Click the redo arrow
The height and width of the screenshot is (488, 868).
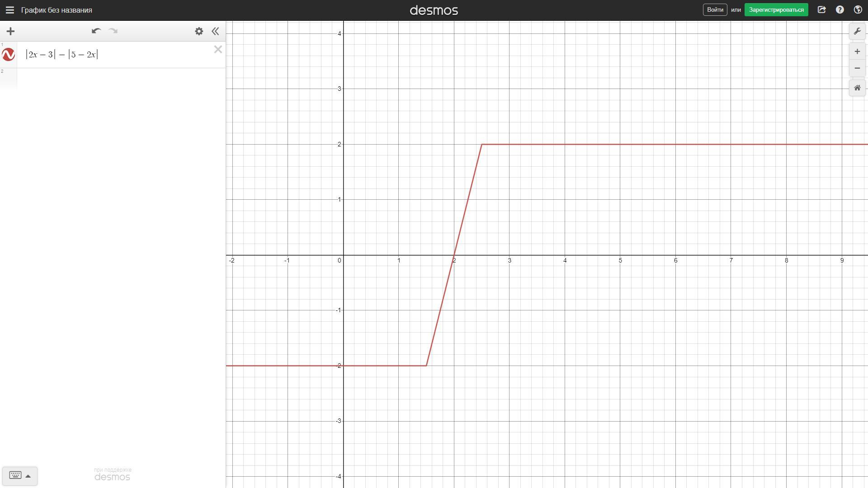[x=113, y=31]
